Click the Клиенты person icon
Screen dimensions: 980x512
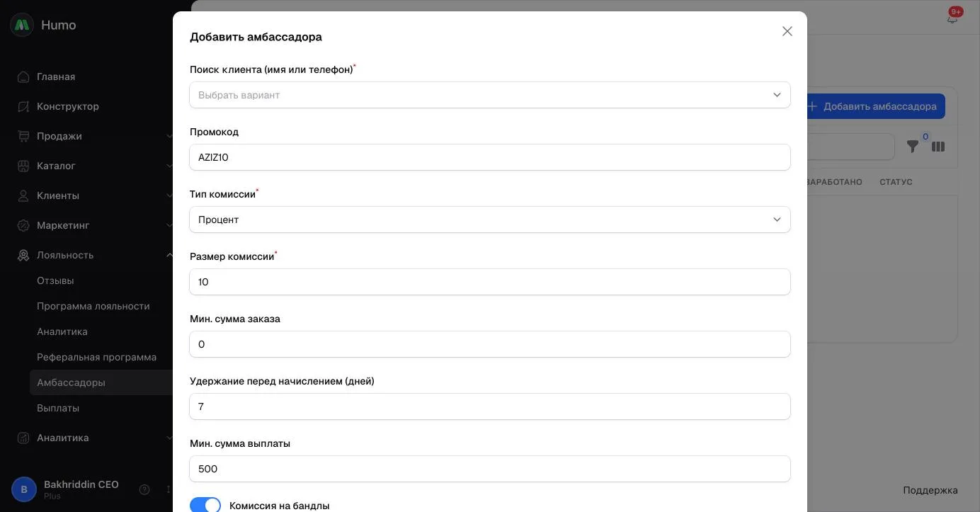coord(23,195)
